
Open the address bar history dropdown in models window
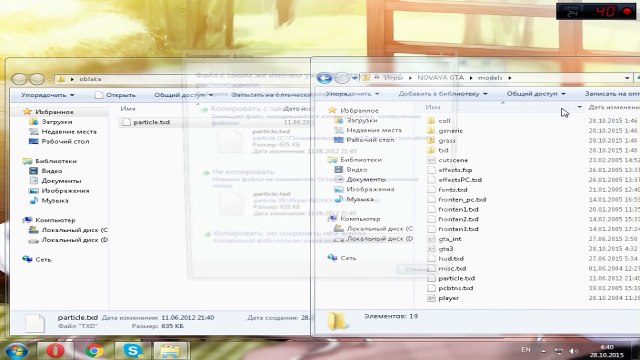pyautogui.click(x=627, y=78)
